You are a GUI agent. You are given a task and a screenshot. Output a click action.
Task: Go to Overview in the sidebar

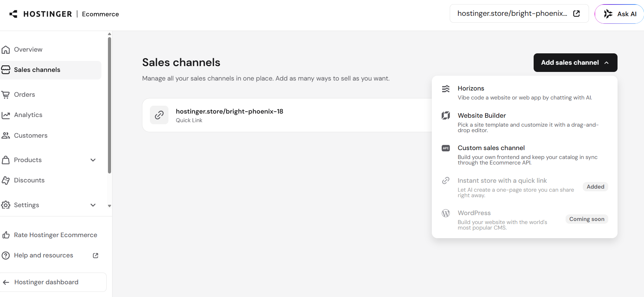click(x=51, y=50)
